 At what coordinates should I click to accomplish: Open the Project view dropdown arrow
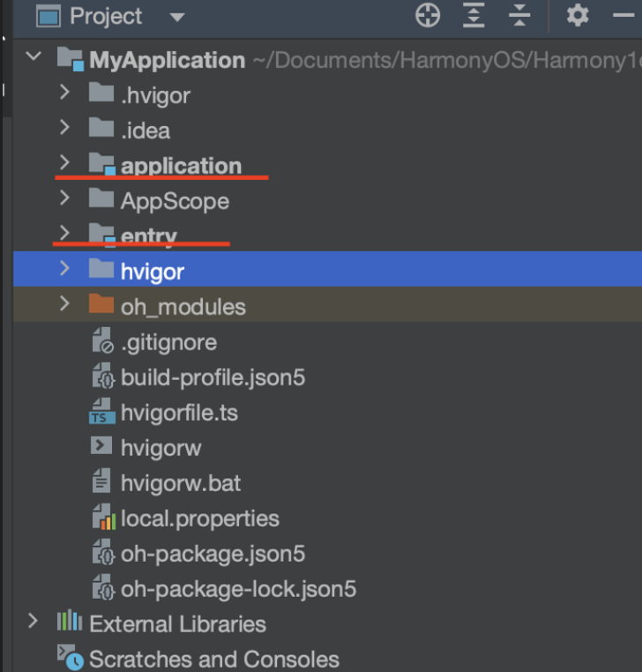(x=177, y=17)
